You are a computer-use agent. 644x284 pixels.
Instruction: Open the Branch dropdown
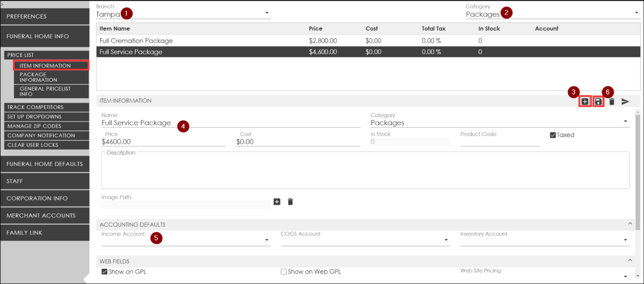pos(267,13)
